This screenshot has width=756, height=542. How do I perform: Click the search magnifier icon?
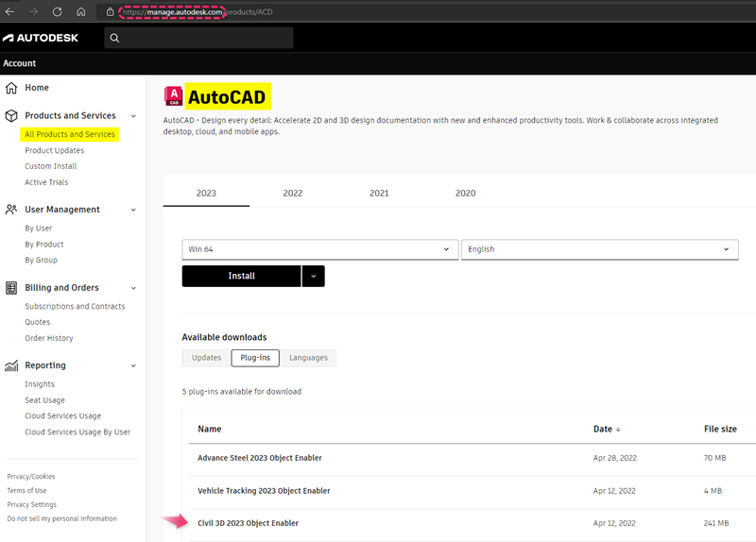[114, 38]
